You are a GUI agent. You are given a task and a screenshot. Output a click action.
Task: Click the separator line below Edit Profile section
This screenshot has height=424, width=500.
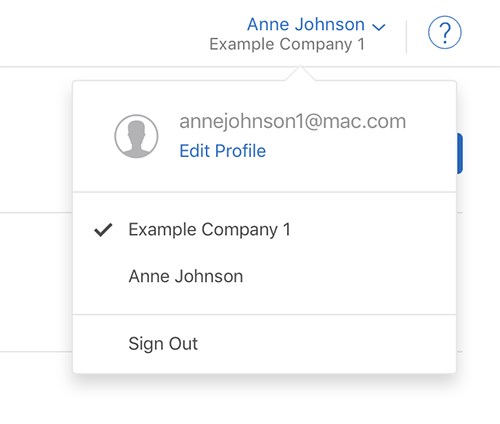tap(264, 192)
